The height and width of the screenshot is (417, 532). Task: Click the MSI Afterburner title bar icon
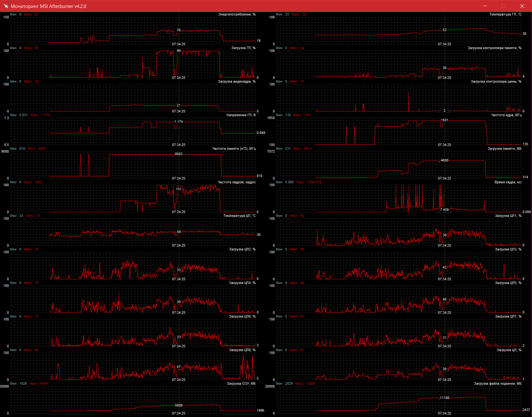click(6, 6)
